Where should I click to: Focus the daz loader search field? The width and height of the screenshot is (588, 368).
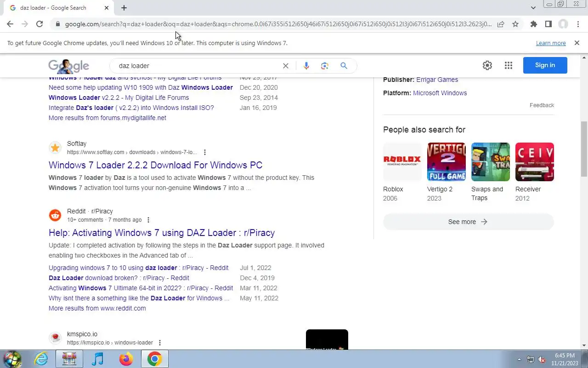(x=198, y=66)
